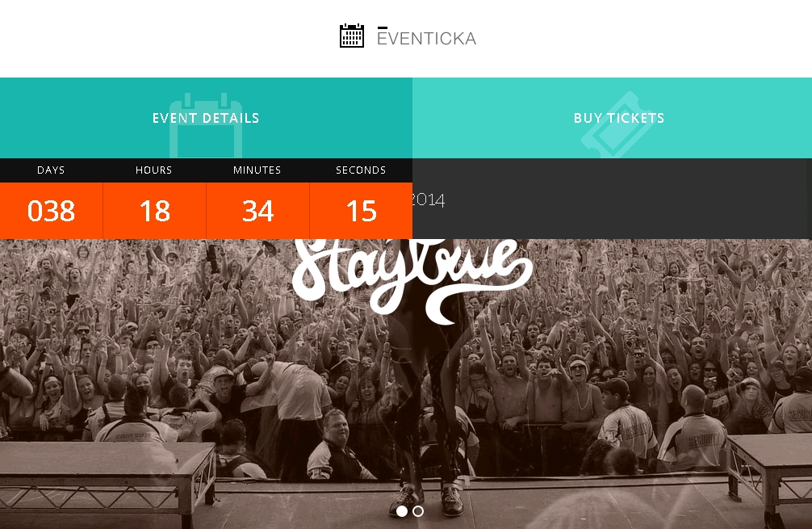Screen dimensions: 812x529
Task: Click the ticket icon behind Buy Tickets
Action: tap(616, 124)
